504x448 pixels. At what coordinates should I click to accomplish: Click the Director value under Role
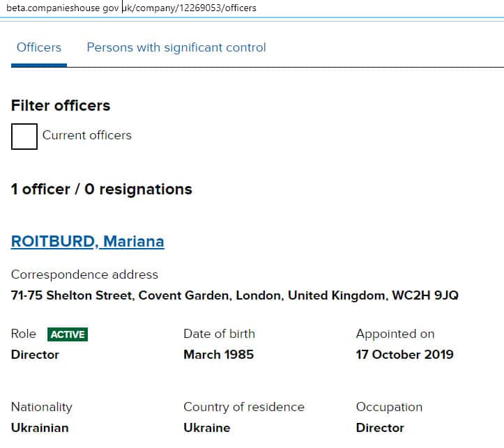pyautogui.click(x=35, y=355)
